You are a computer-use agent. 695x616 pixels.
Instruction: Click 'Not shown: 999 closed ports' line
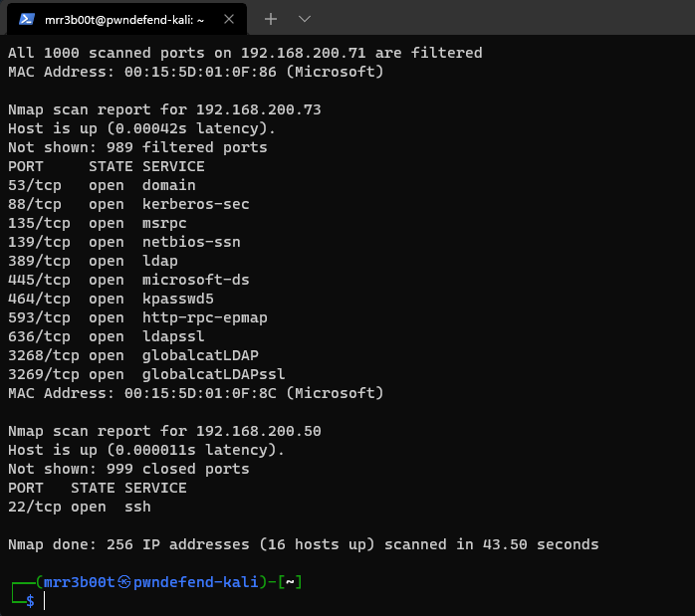[x=128, y=469]
